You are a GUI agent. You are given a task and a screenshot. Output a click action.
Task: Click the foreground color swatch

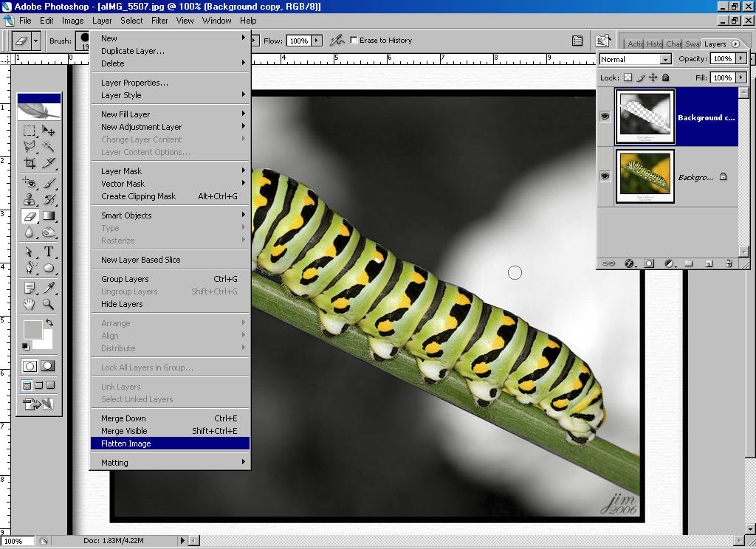pos(32,330)
